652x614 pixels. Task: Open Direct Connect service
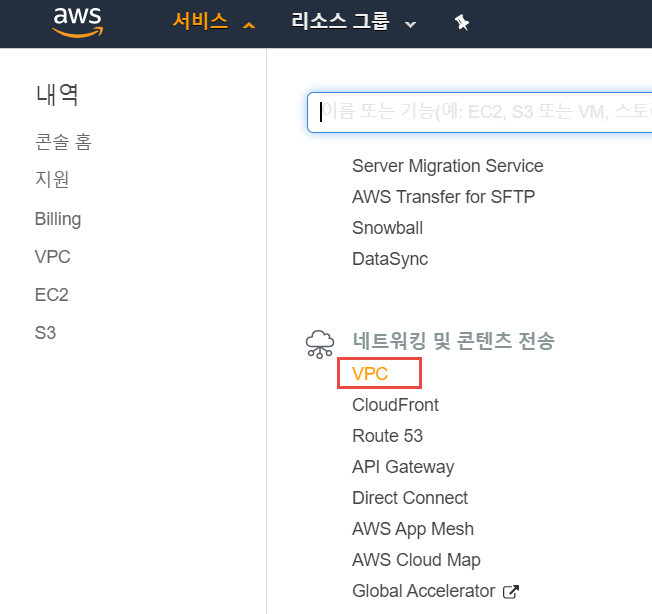(x=410, y=498)
